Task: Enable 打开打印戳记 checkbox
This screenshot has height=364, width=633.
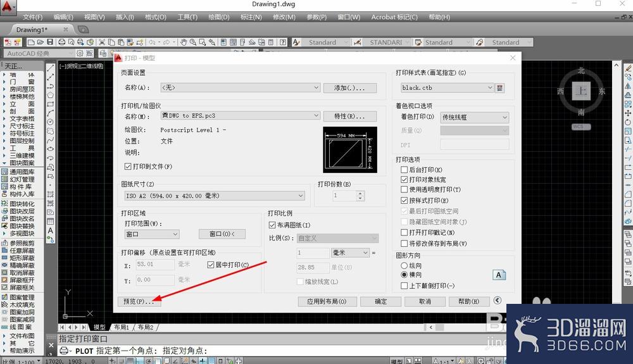Action: tap(404, 232)
